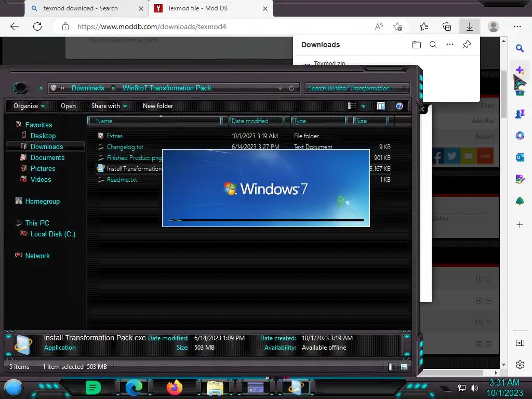Image resolution: width=532 pixels, height=399 pixels.
Task: Sort files by Date modified column
Action: [256, 121]
